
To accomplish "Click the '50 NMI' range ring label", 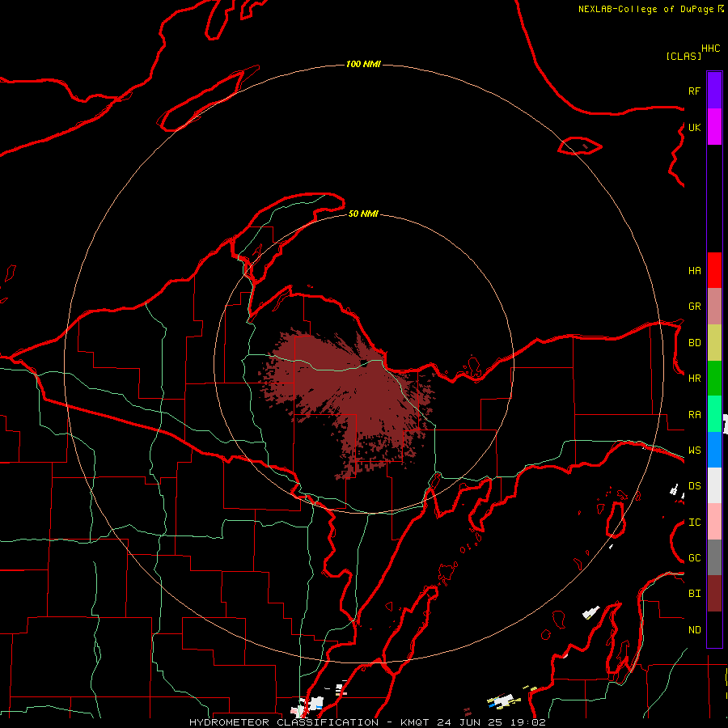I will coord(363,214).
